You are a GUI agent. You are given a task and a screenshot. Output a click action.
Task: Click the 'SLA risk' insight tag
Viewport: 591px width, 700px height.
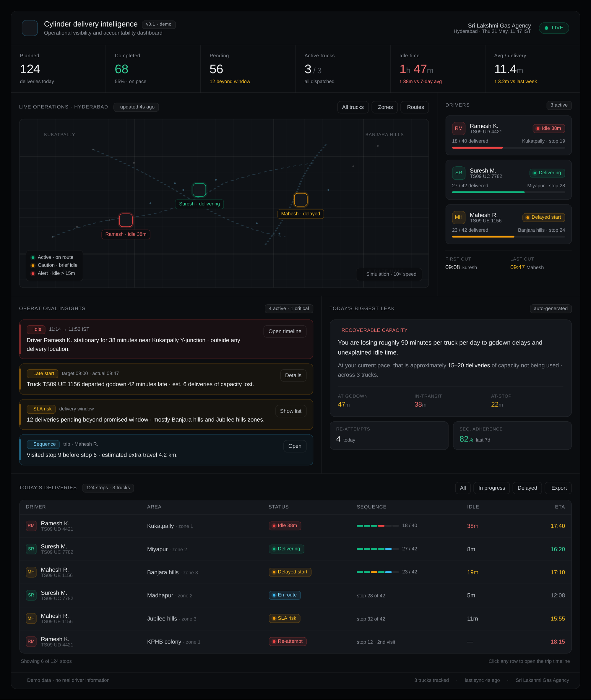41,409
